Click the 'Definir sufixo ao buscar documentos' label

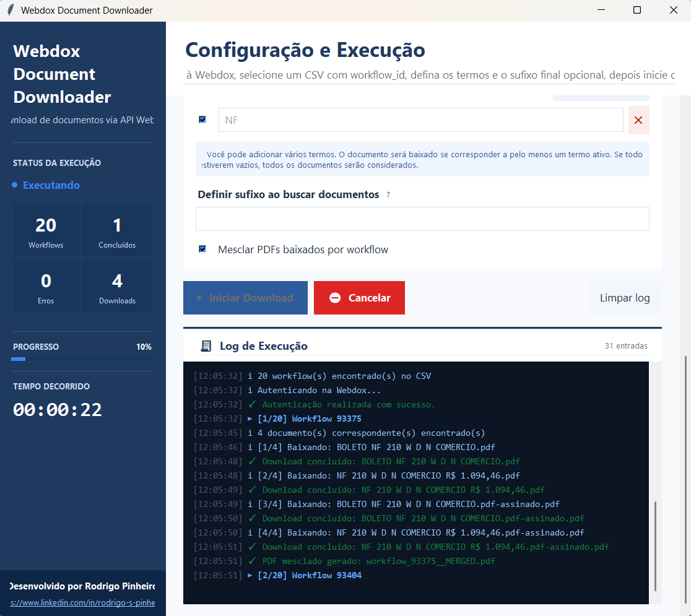click(x=288, y=194)
